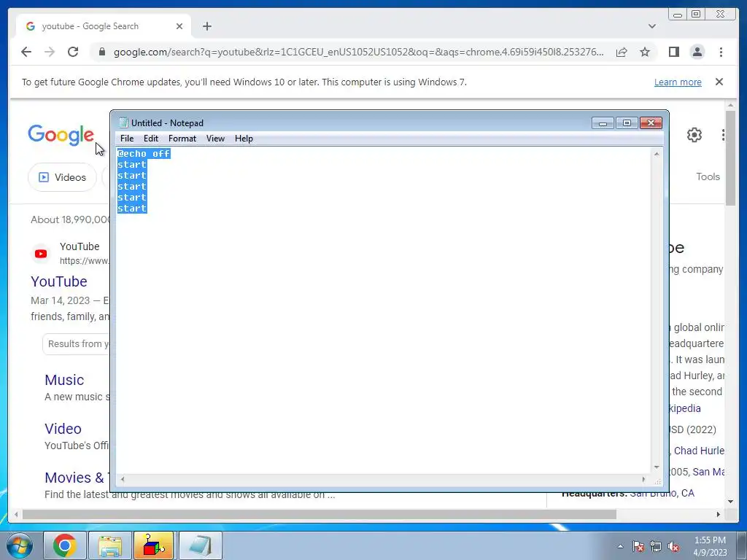Click Notepad vertical scrollbar up arrow
This screenshot has width=747, height=560.
(x=657, y=155)
